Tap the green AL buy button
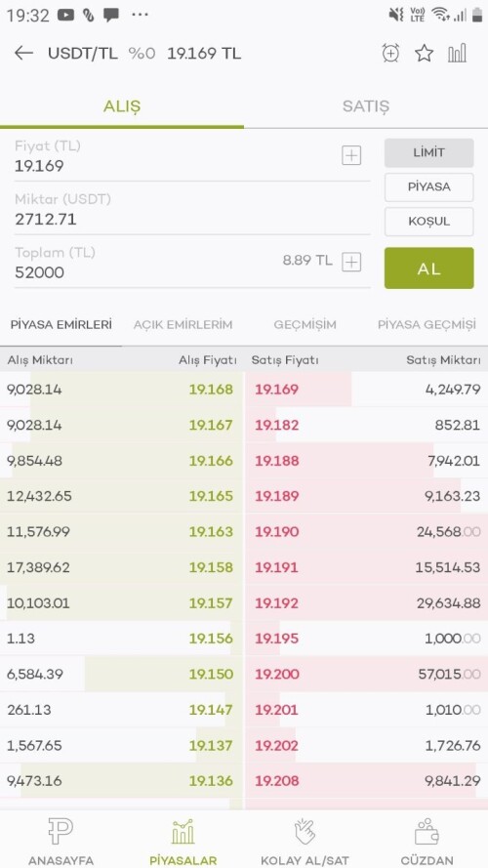The height and width of the screenshot is (868, 488). pyautogui.click(x=428, y=268)
